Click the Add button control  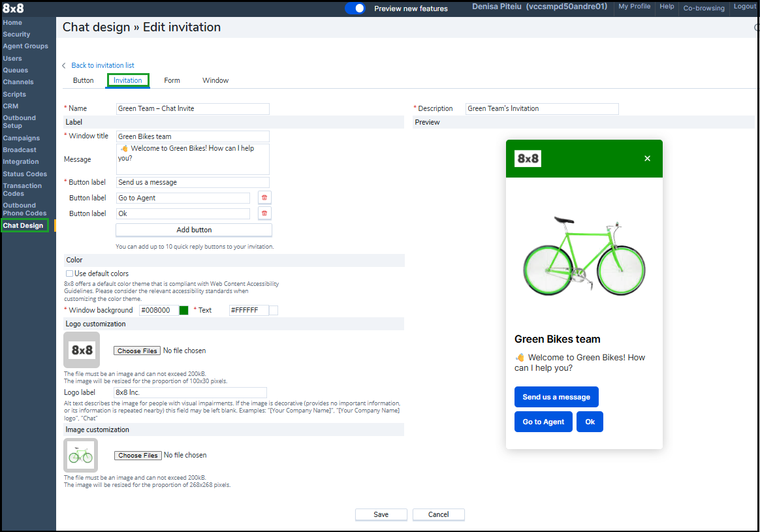[194, 230]
